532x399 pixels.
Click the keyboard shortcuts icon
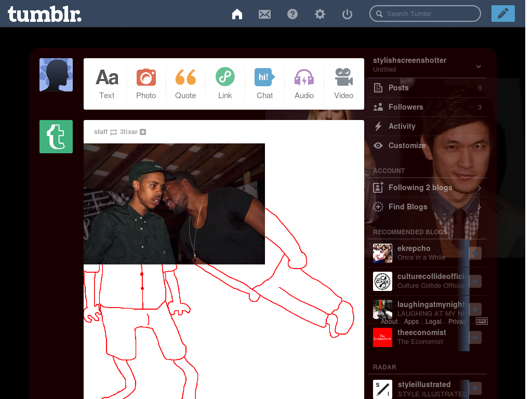(482, 321)
